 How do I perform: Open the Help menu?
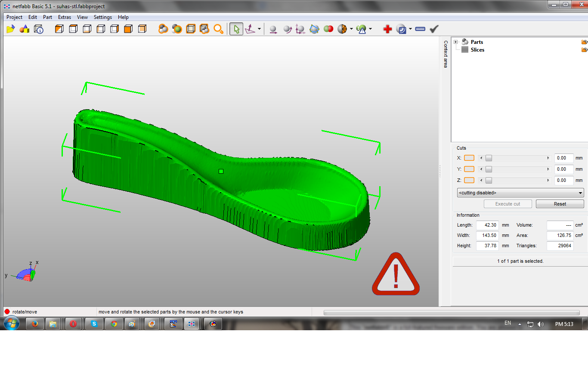pyautogui.click(x=123, y=17)
